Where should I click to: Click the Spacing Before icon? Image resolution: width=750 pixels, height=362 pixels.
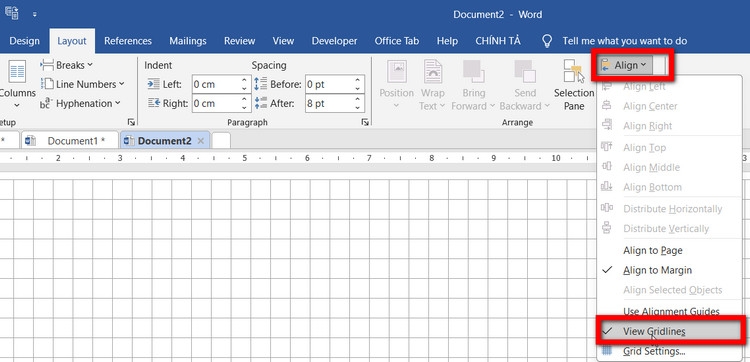click(x=261, y=84)
